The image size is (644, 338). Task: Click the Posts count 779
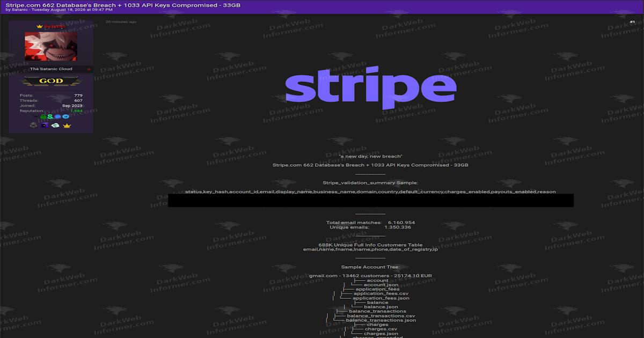pyautogui.click(x=78, y=95)
